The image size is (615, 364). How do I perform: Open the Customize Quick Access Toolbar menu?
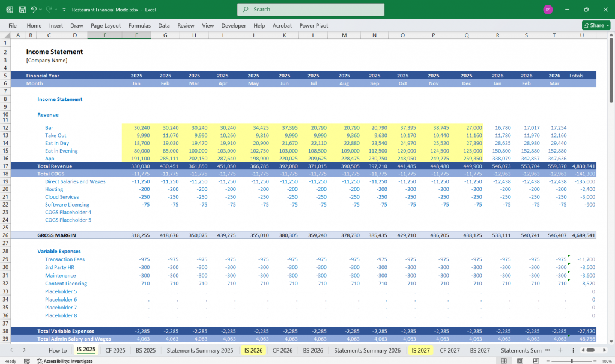(64, 9)
